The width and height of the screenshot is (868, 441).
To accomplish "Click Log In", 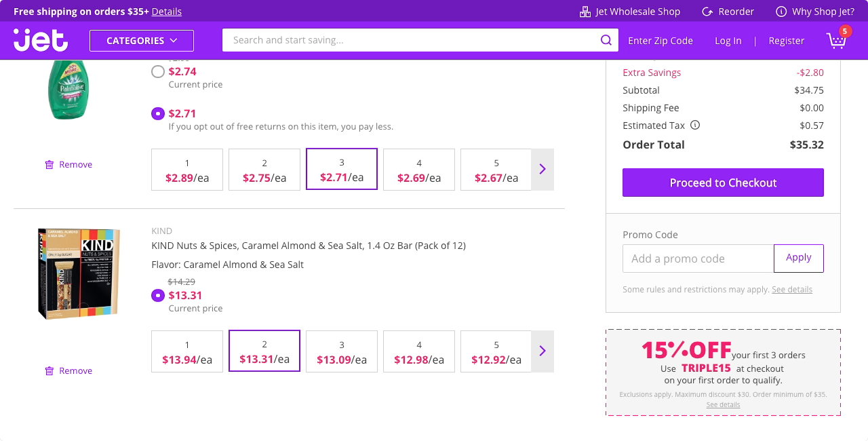I will pos(728,41).
